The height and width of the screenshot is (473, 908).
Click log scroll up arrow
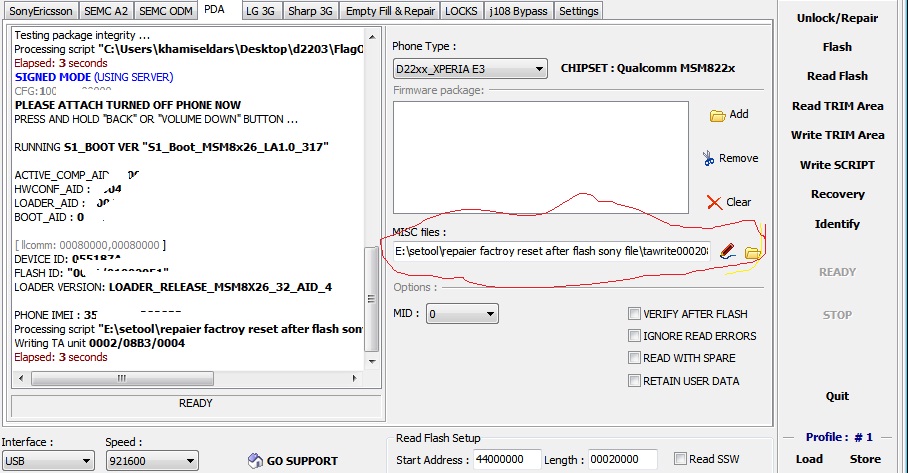pyautogui.click(x=372, y=38)
